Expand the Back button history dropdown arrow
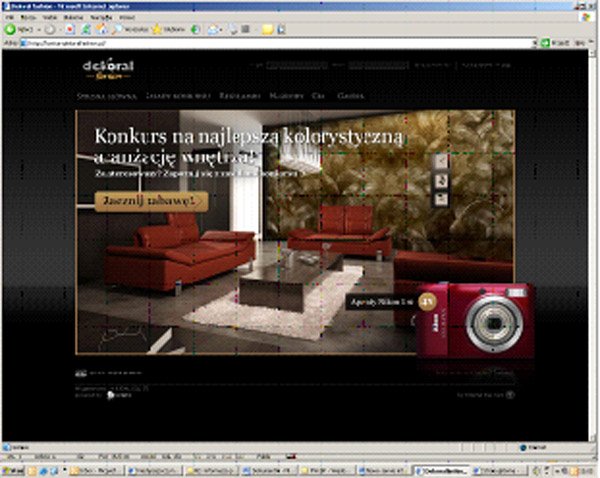600x478 pixels. [x=39, y=29]
